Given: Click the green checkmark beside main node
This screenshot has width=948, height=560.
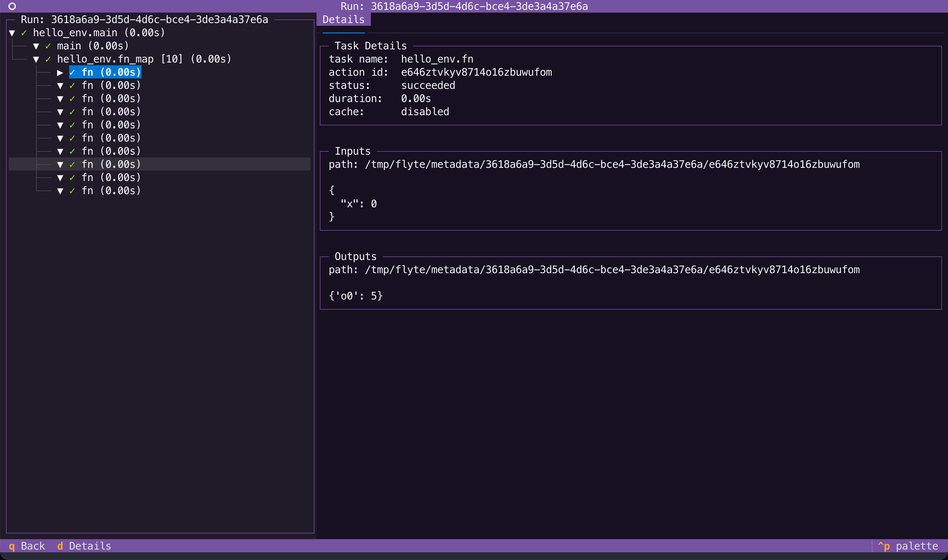Looking at the screenshot, I should click(48, 46).
